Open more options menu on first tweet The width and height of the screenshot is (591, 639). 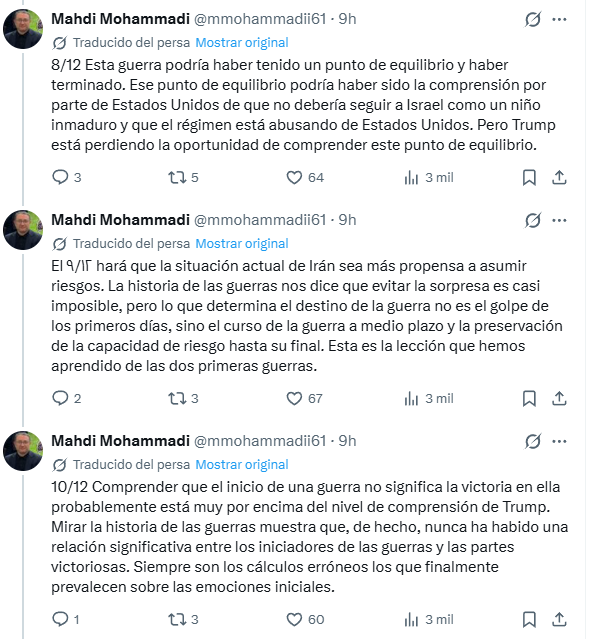pyautogui.click(x=559, y=19)
